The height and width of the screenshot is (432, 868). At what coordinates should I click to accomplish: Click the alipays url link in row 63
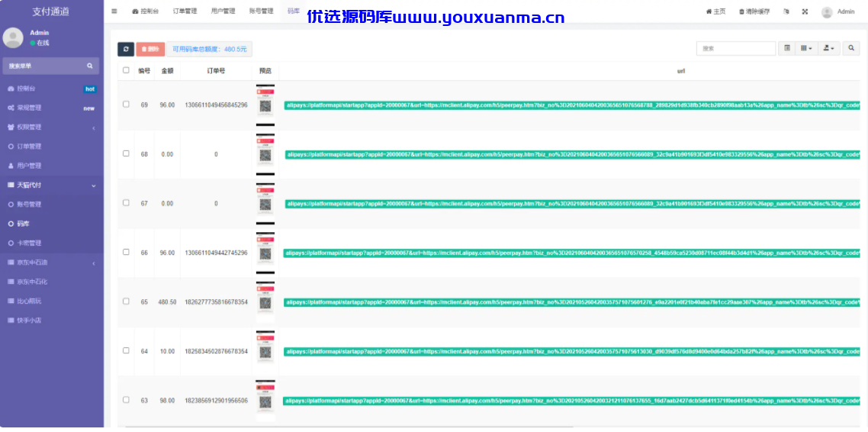click(572, 401)
